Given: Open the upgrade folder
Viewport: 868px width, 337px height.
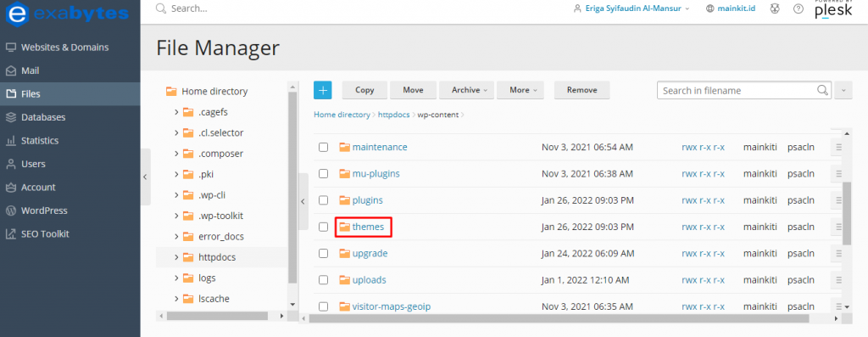Looking at the screenshot, I should click(x=370, y=253).
